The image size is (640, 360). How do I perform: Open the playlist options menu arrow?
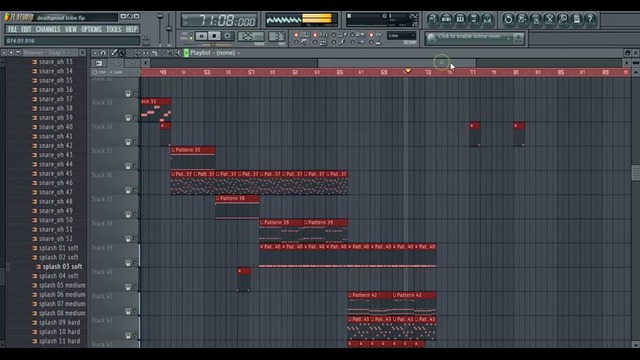tap(95, 53)
